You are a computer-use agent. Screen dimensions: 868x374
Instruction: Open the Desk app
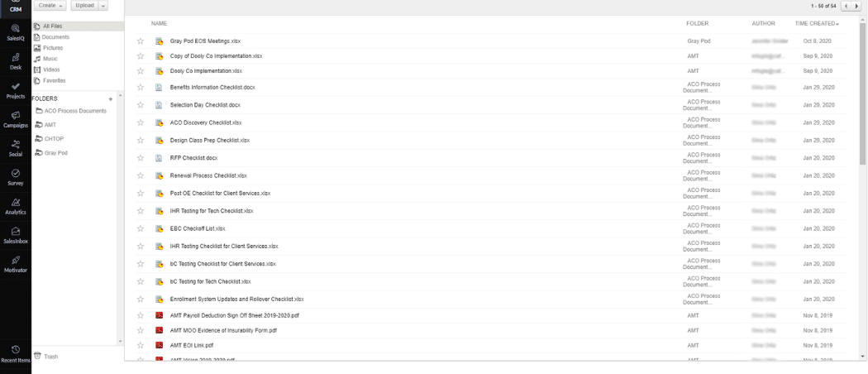[x=16, y=61]
